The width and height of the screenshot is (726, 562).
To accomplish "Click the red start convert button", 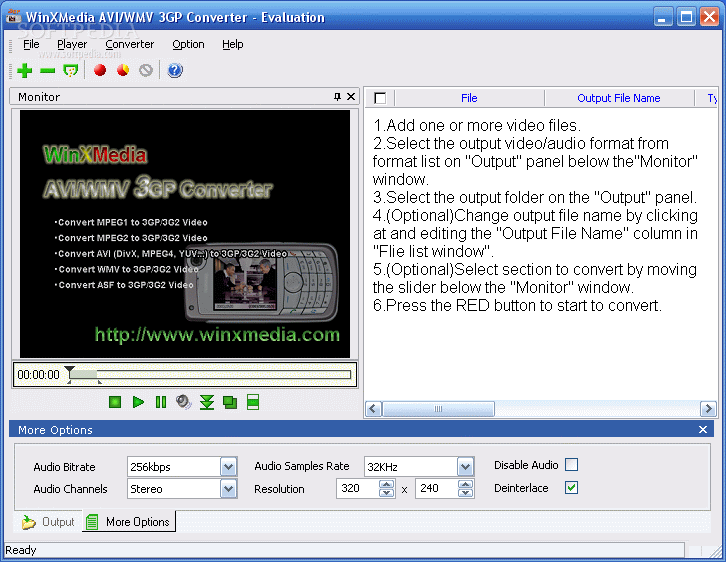I will point(100,70).
